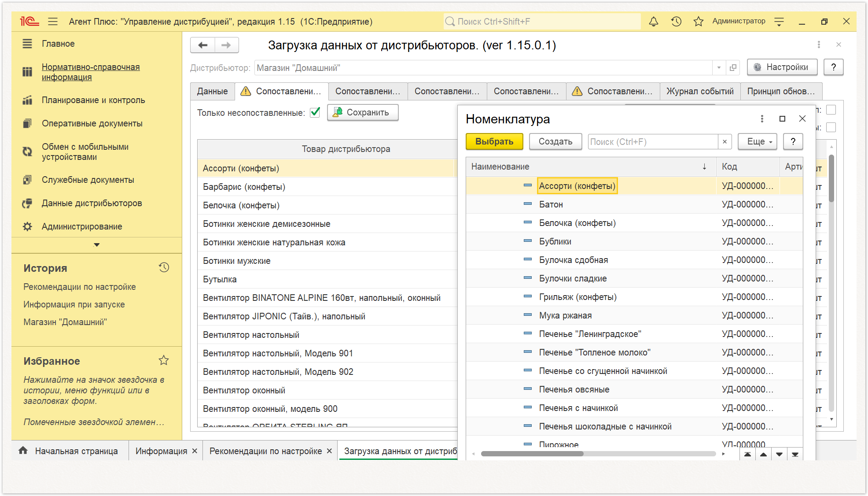This screenshot has height=496, width=868.
Task: Expand more sections arrow in sidebar
Action: point(97,244)
